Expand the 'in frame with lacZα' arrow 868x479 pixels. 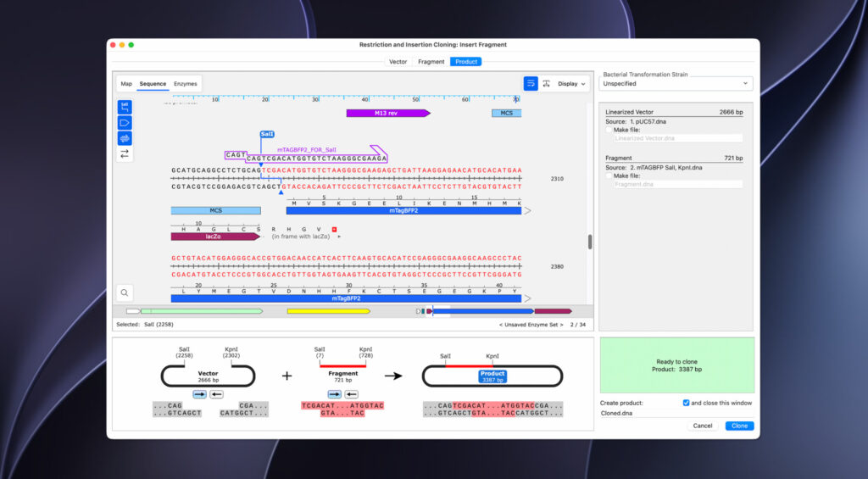(339, 237)
